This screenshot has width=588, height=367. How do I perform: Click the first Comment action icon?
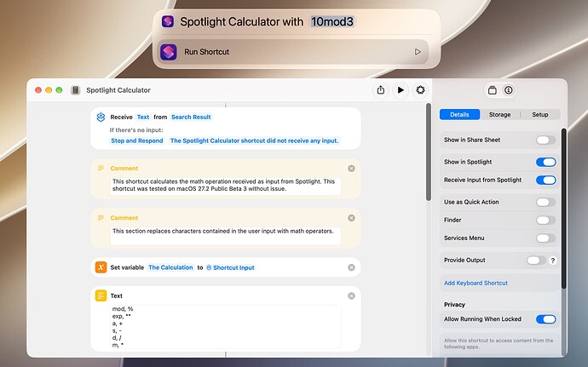101,169
